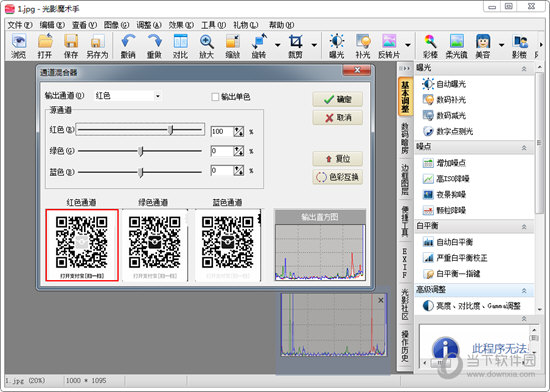Select 高ISO降噪 in the side panel
The height and width of the screenshot is (392, 550).
coord(446,179)
